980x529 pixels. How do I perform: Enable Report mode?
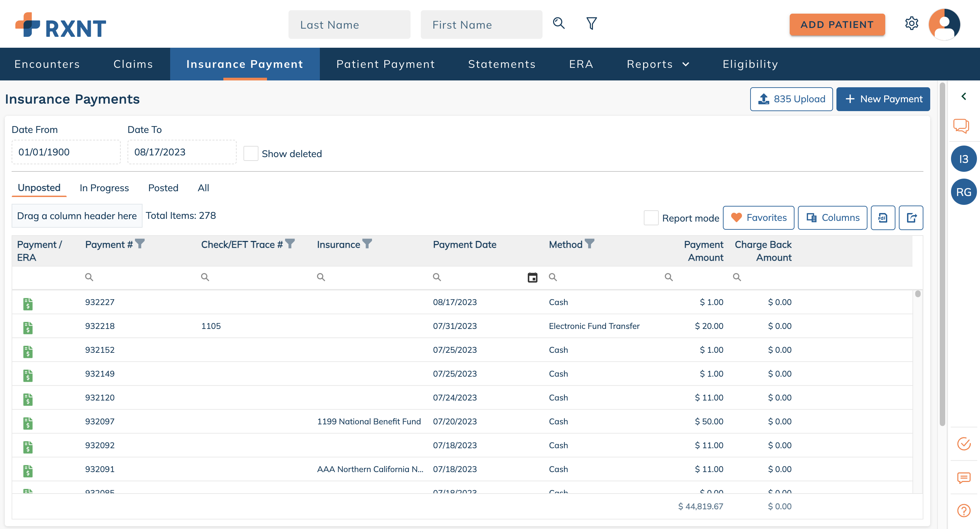click(x=651, y=217)
